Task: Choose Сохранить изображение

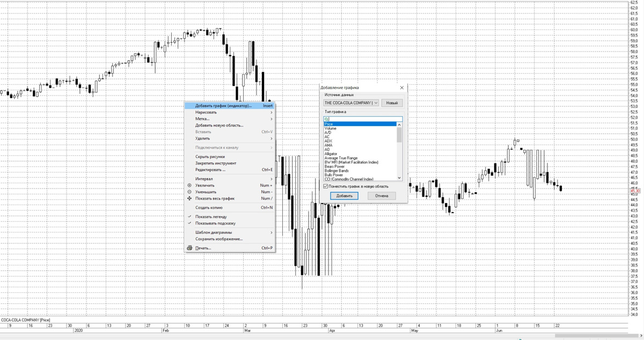Action: [230, 239]
